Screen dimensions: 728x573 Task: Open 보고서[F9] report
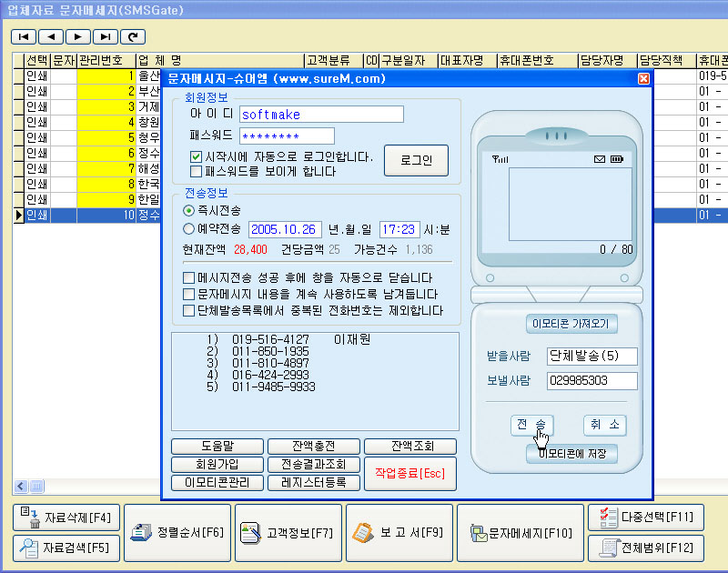click(x=399, y=533)
